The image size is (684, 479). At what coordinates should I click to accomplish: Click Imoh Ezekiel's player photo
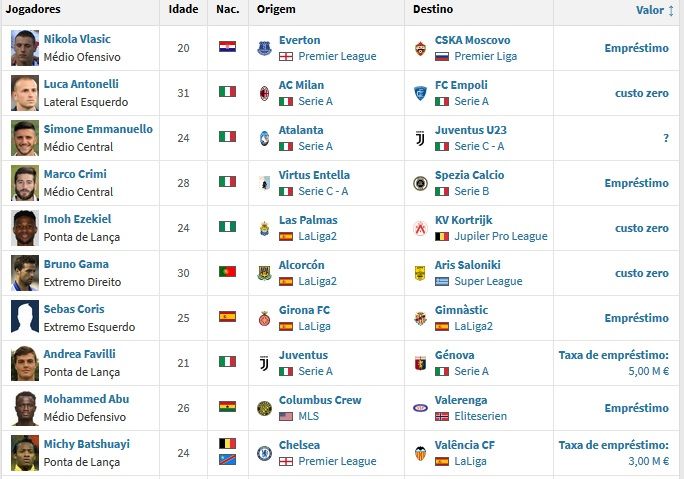(x=25, y=228)
